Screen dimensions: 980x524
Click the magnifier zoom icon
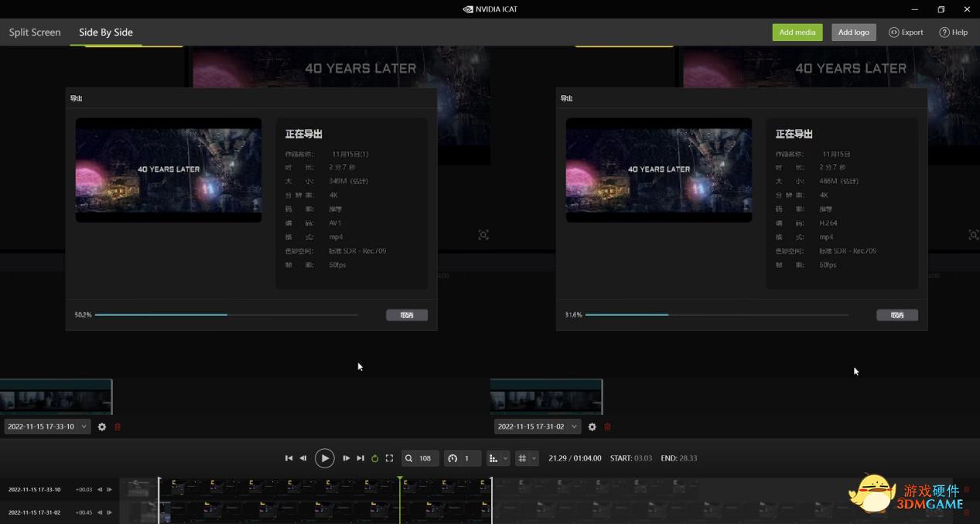(408, 457)
